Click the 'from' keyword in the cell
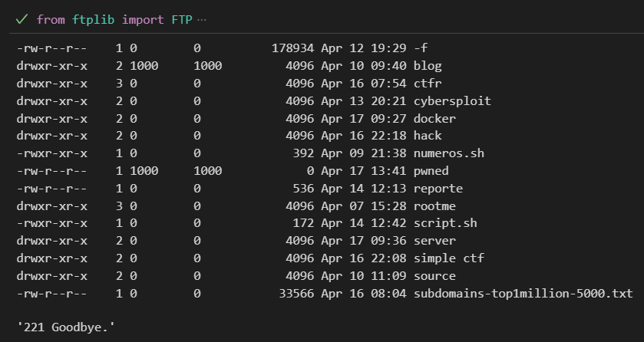 51,19
